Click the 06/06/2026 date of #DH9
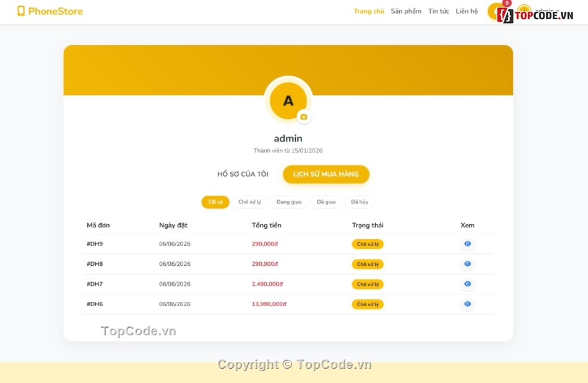 coord(175,244)
